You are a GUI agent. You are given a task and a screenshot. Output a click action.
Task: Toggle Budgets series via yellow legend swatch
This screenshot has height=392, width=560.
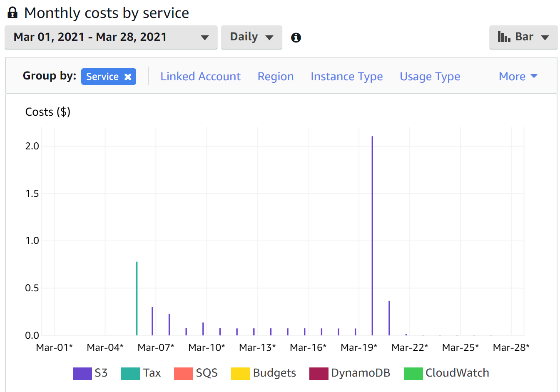click(x=241, y=373)
